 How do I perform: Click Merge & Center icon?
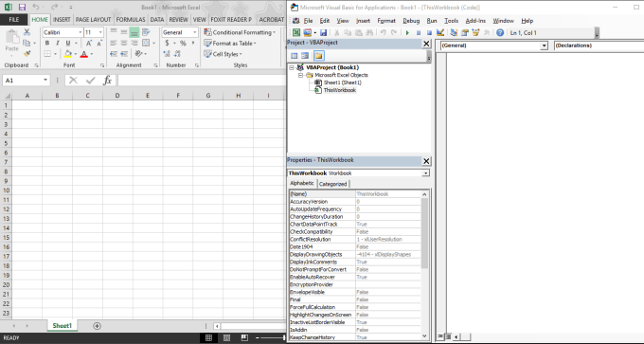(x=146, y=43)
